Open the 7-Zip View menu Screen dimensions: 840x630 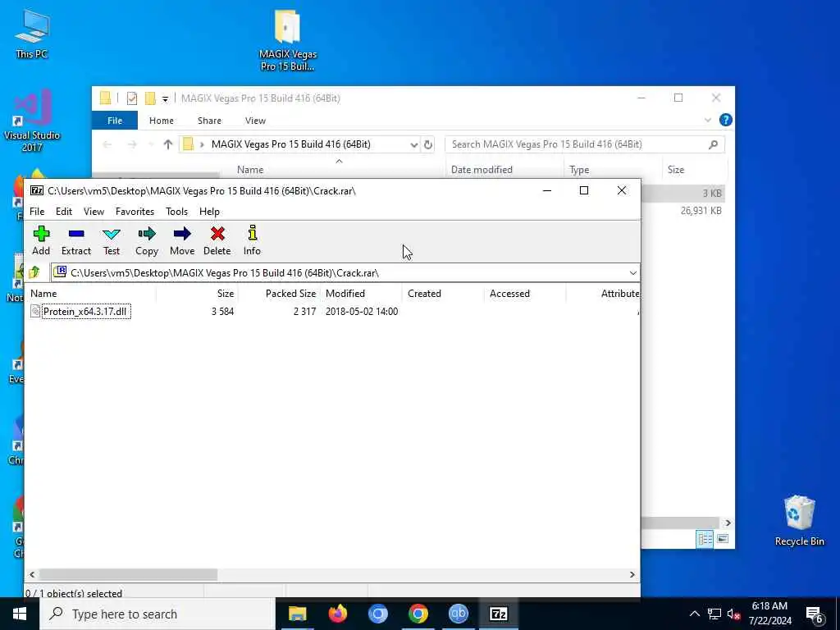(94, 212)
